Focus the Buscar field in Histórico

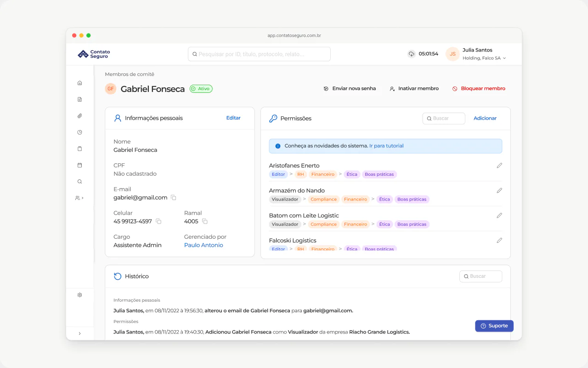[481, 276]
